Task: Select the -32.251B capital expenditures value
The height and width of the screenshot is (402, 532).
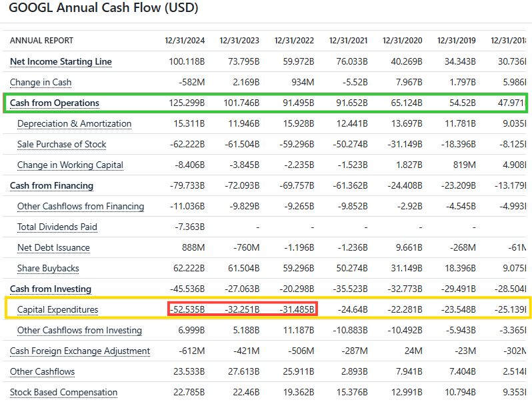Action: pyautogui.click(x=242, y=310)
